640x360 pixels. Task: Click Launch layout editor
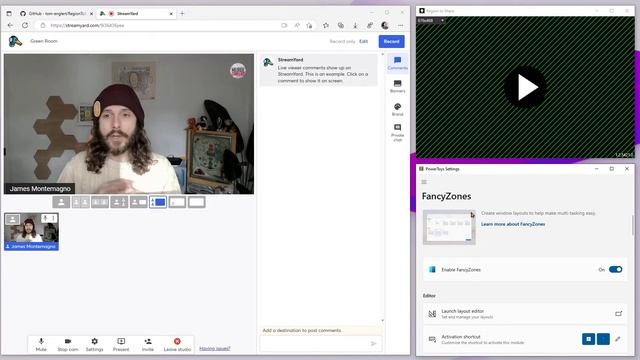tap(525, 313)
